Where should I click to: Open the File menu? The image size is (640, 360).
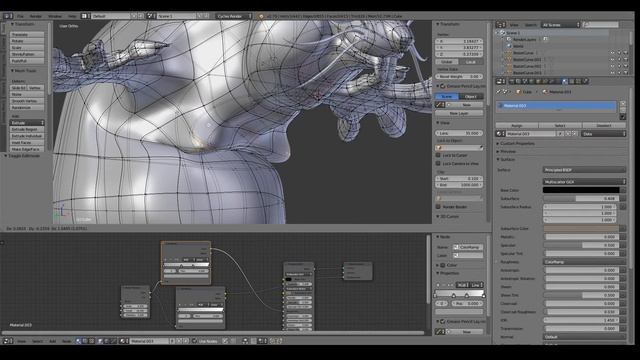click(20, 16)
